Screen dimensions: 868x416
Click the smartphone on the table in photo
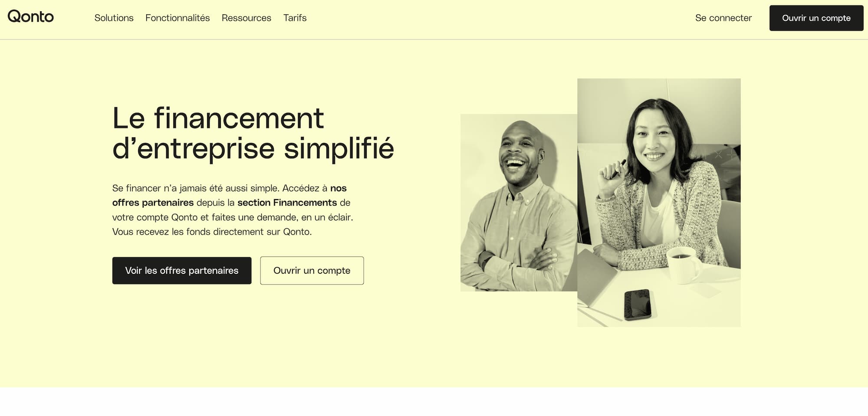638,305
